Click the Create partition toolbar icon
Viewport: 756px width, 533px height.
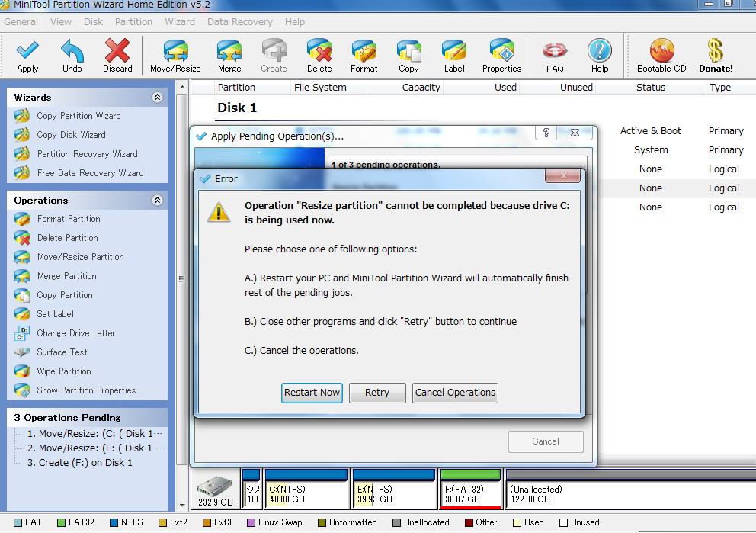(274, 50)
